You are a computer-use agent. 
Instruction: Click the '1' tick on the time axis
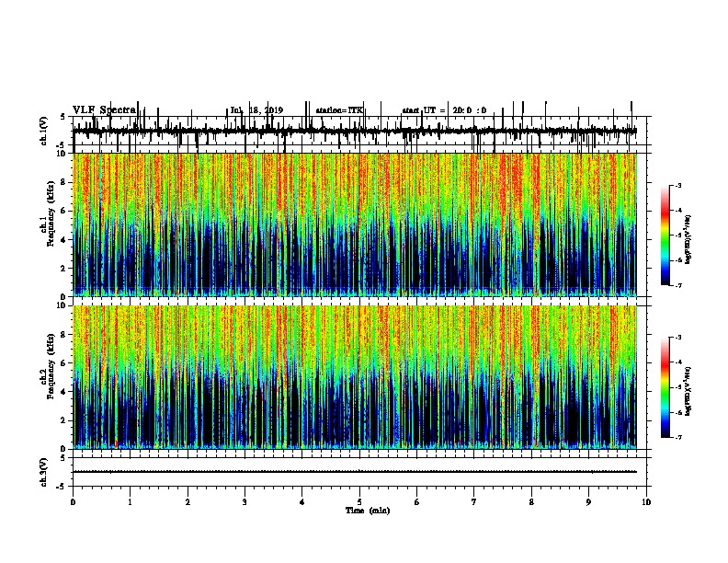[x=131, y=502]
